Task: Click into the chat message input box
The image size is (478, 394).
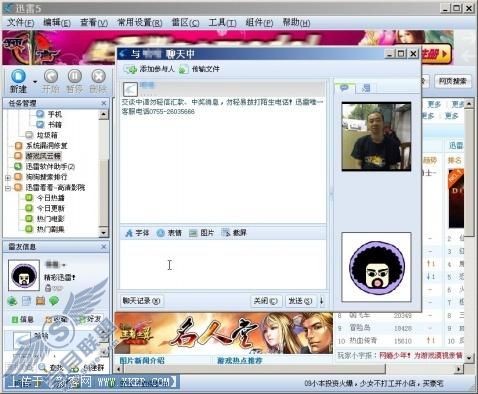Action: (x=223, y=265)
